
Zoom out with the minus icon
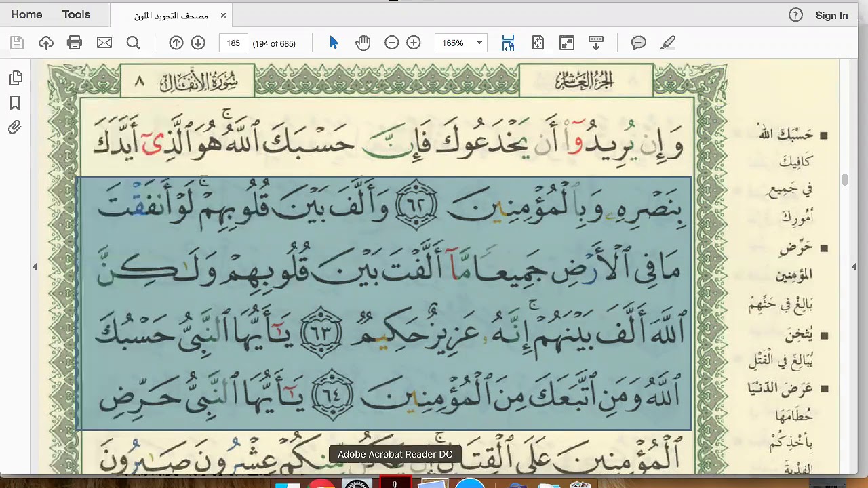pos(391,43)
